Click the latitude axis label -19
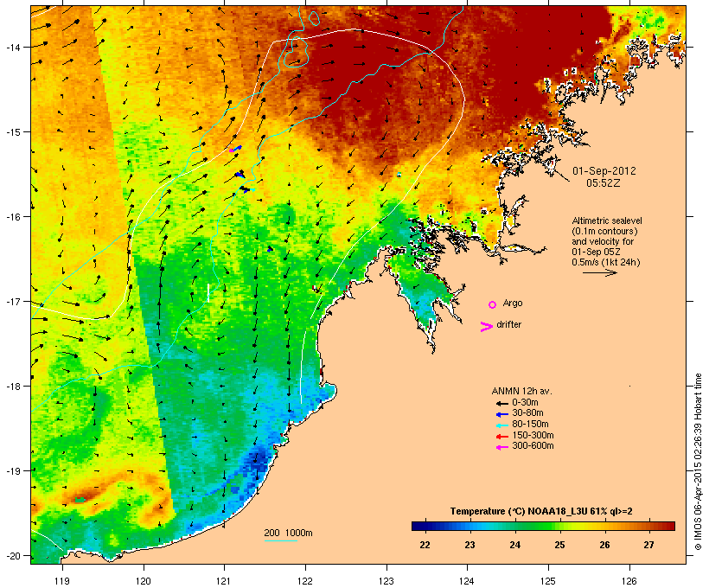 tap(12, 471)
